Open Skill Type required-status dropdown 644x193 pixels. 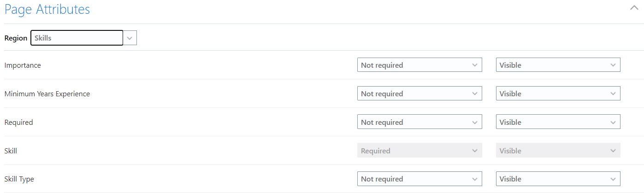[419, 179]
